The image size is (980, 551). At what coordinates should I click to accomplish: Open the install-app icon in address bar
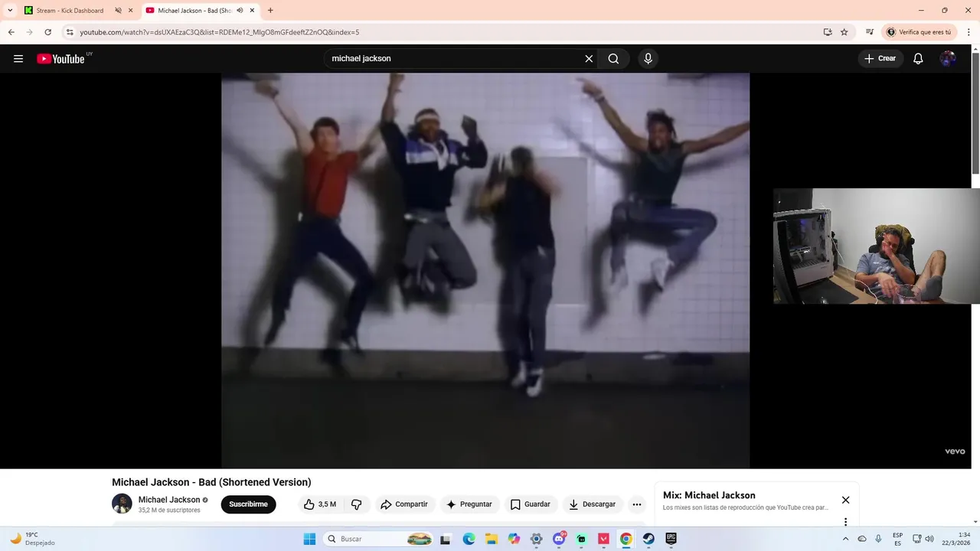(828, 32)
